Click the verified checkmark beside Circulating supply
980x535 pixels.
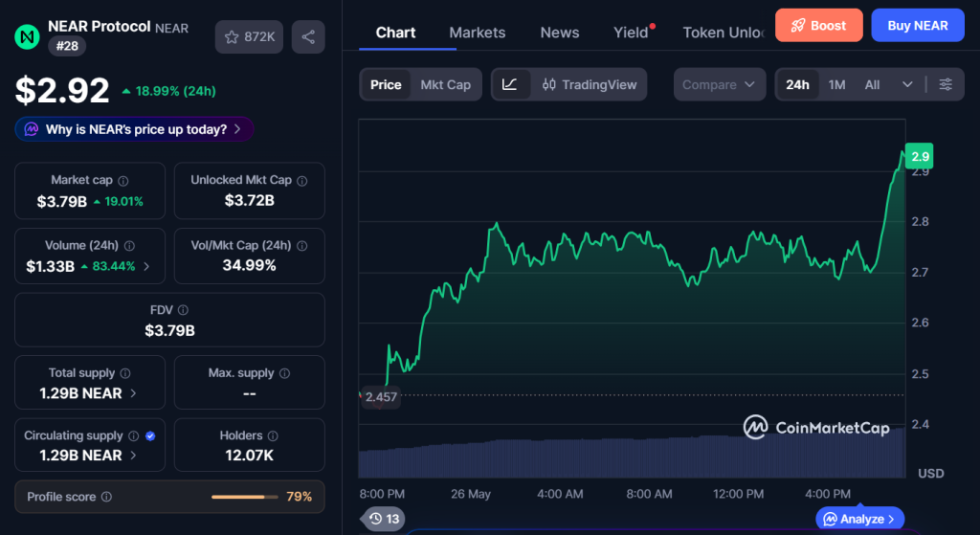150,435
